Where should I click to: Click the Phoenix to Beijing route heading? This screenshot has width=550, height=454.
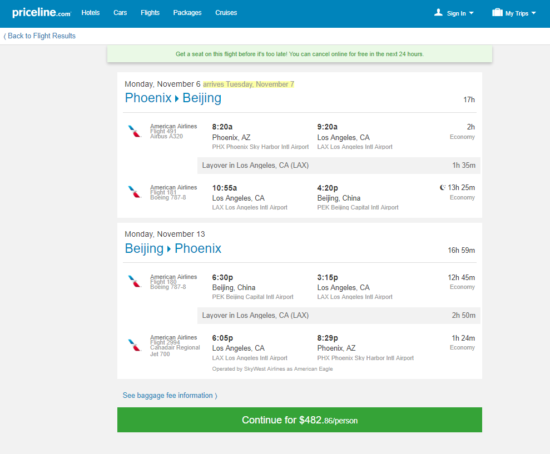click(173, 98)
